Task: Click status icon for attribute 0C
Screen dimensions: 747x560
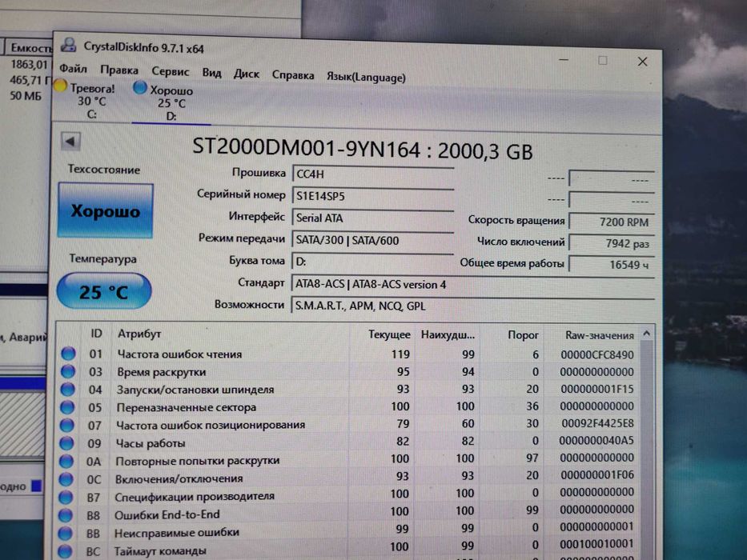Action: tap(66, 479)
